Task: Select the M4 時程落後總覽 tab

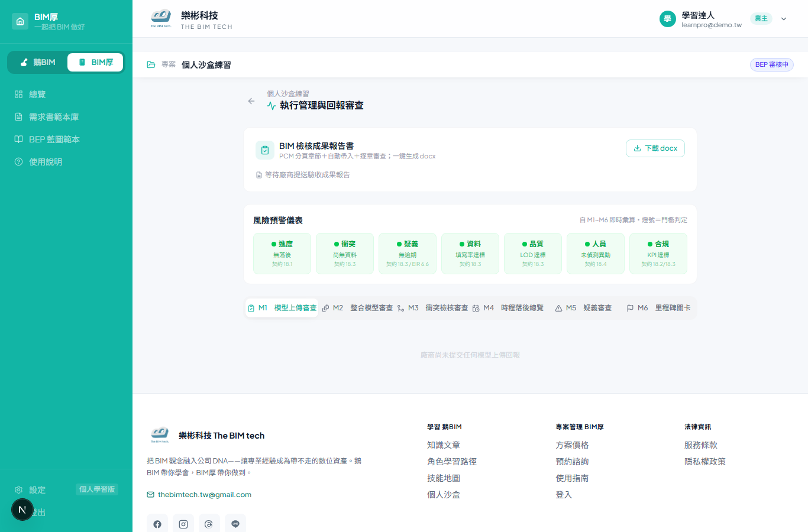Action: point(508,308)
